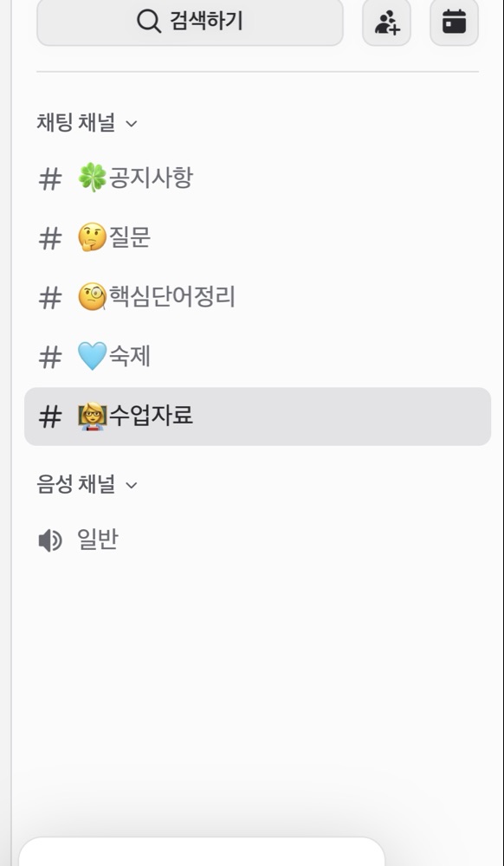Click the clover emoji in 공지사항

coord(92,178)
